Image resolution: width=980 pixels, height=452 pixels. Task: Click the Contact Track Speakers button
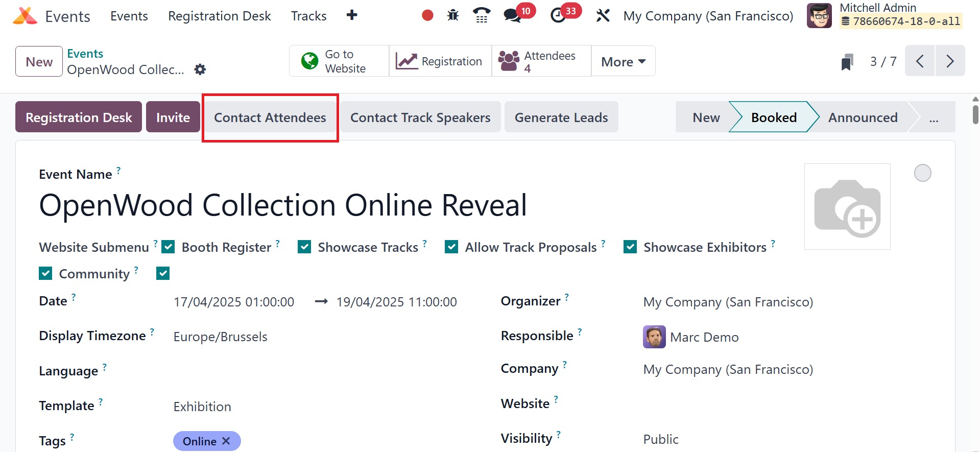420,117
